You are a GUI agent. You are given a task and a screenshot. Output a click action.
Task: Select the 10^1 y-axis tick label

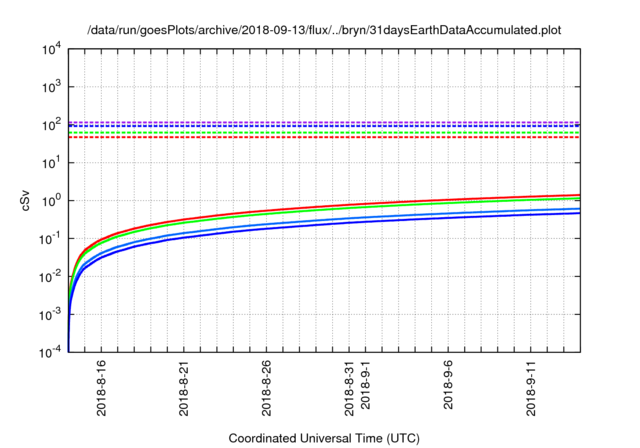click(x=51, y=162)
